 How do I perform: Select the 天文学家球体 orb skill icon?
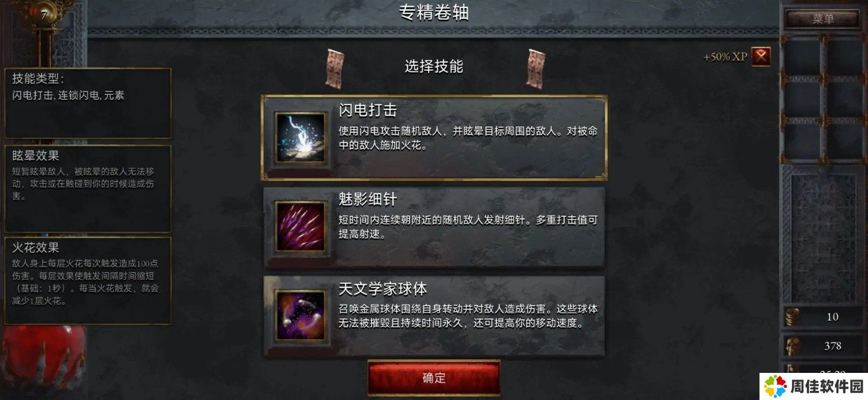coord(300,316)
